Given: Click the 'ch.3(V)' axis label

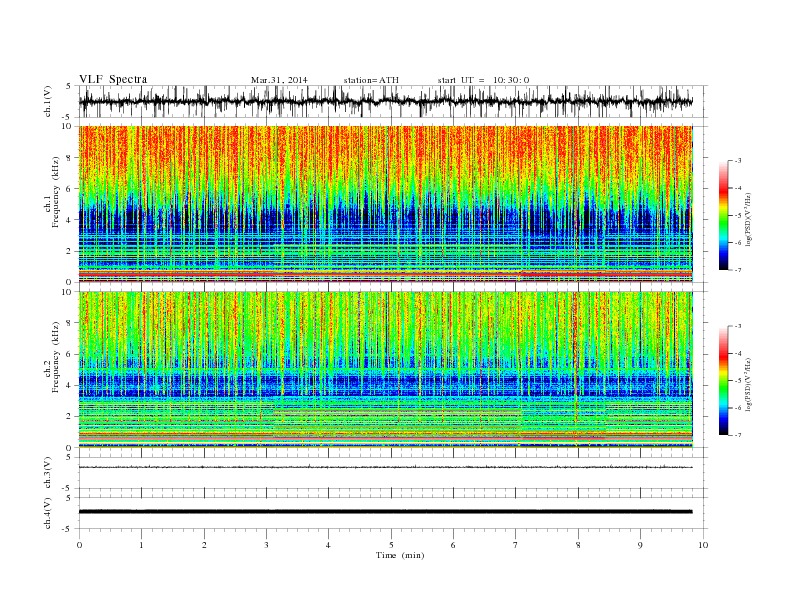Looking at the screenshot, I should click(x=48, y=473).
